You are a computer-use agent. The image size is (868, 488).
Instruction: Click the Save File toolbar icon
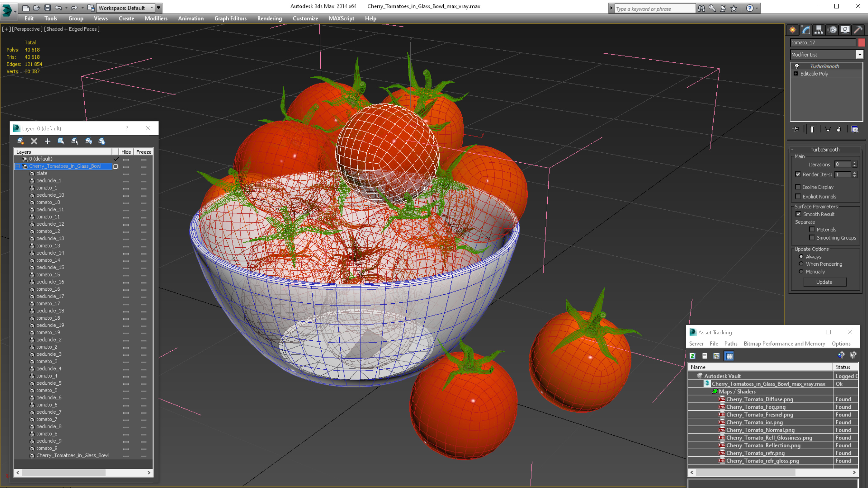(x=48, y=8)
